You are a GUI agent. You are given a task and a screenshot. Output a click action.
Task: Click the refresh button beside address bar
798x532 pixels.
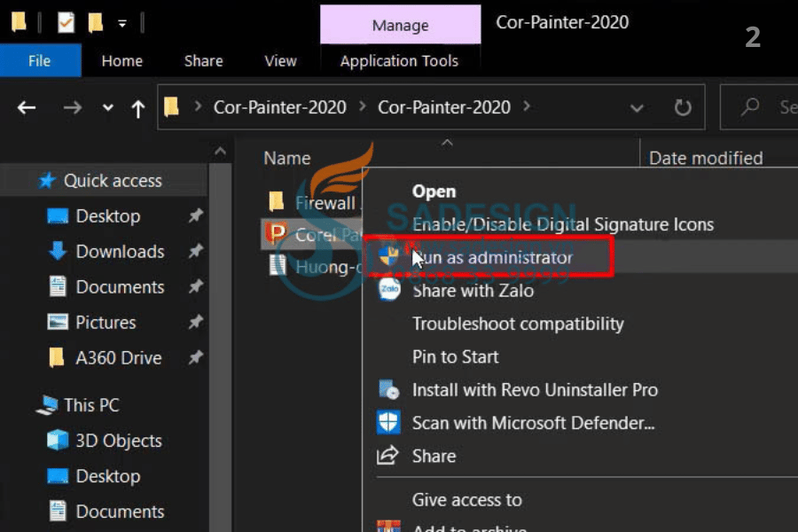click(683, 107)
